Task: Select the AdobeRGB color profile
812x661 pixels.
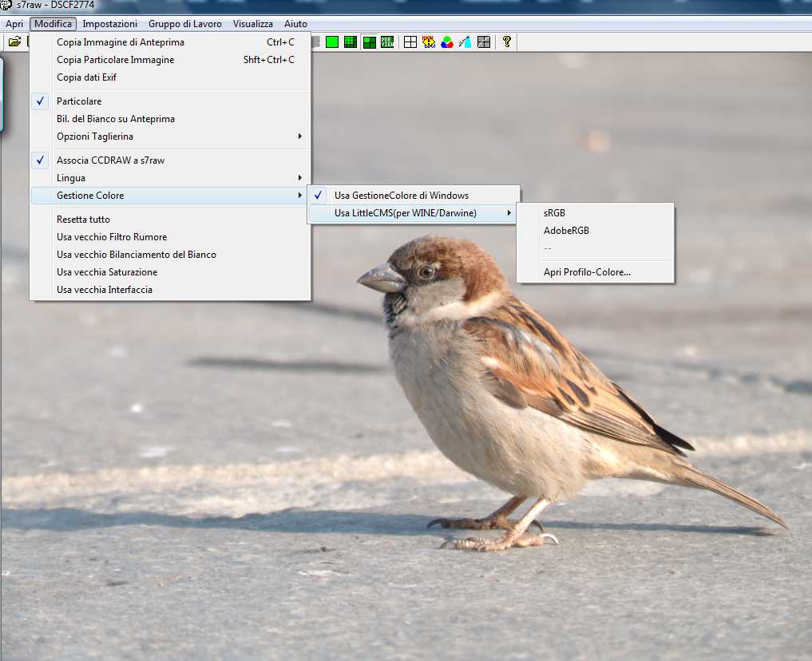Action: (566, 231)
